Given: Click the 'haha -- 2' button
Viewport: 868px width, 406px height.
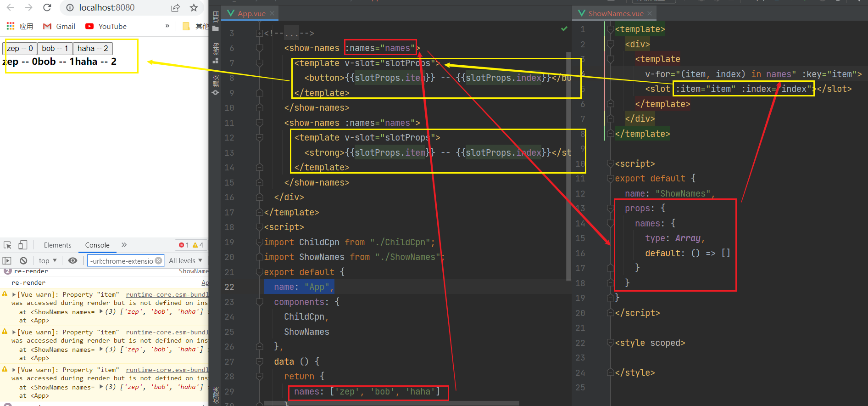Looking at the screenshot, I should (x=93, y=48).
